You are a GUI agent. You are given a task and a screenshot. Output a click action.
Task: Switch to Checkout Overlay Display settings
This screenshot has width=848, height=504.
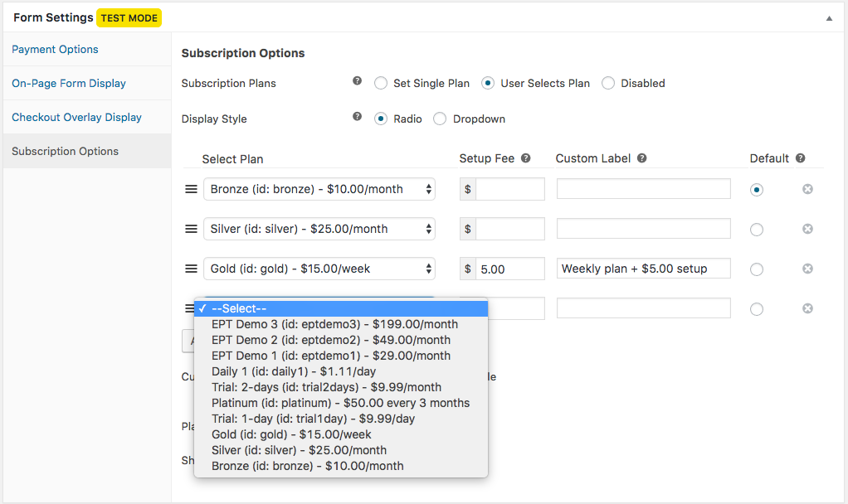[77, 117]
